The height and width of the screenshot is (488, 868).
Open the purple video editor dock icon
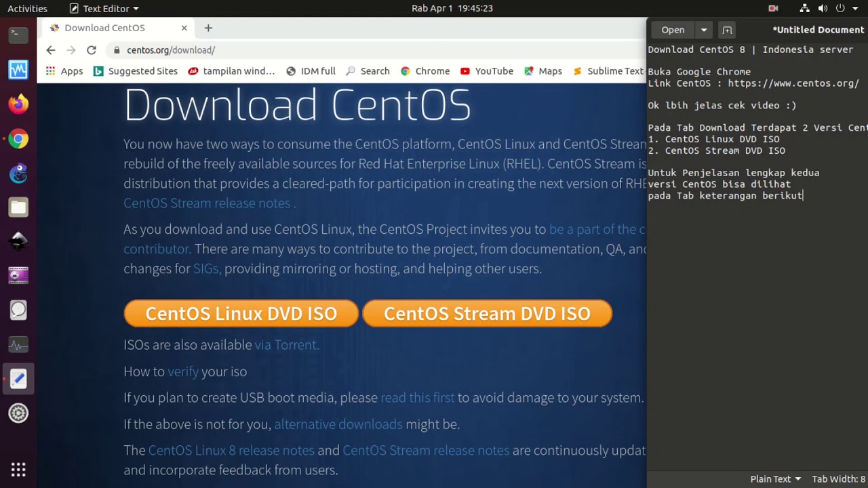18,276
